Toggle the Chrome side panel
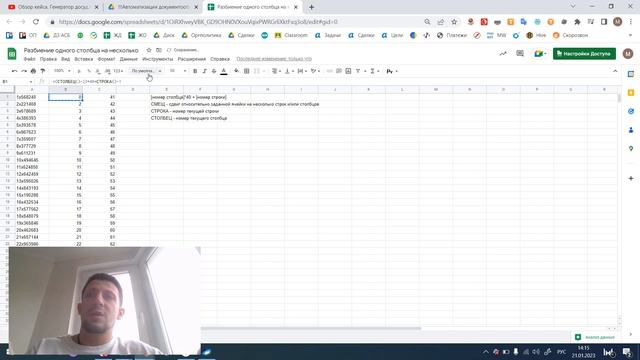 click(604, 22)
